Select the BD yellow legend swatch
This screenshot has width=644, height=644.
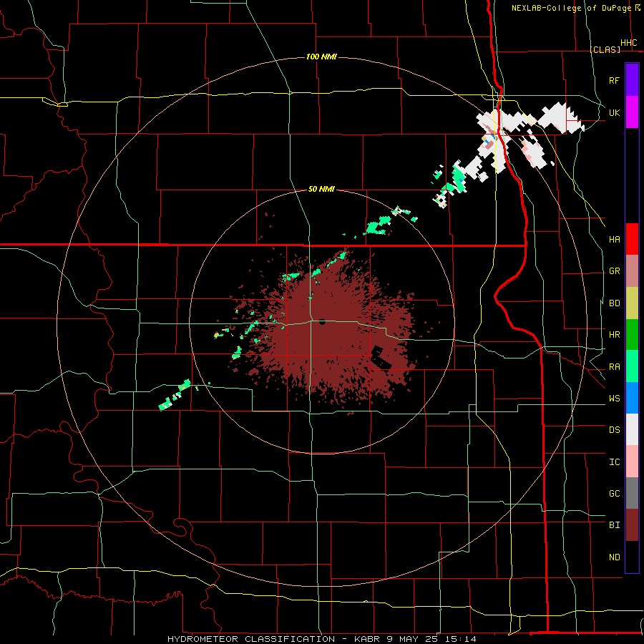[632, 303]
